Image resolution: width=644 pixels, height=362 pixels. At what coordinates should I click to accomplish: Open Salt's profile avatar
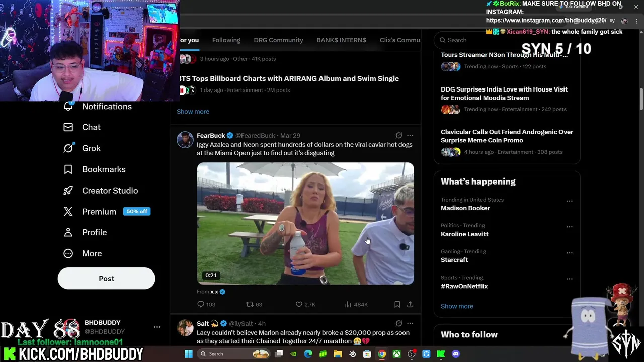coord(185,328)
